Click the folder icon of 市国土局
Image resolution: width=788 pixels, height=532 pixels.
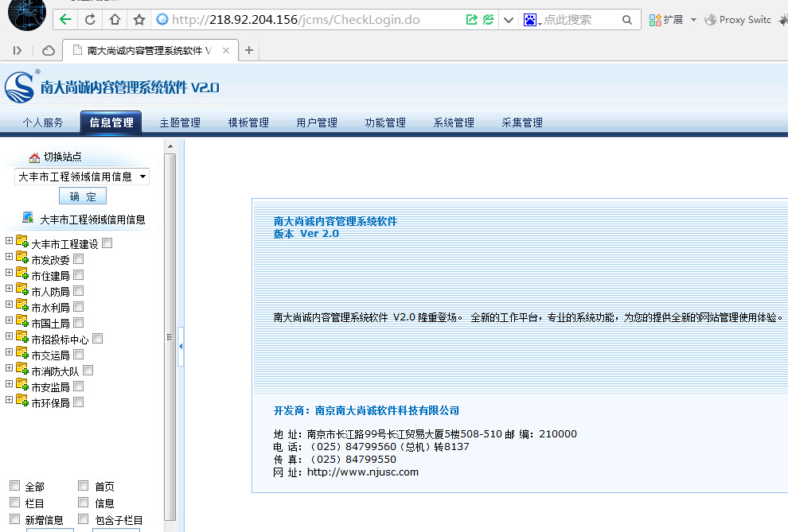coord(22,320)
